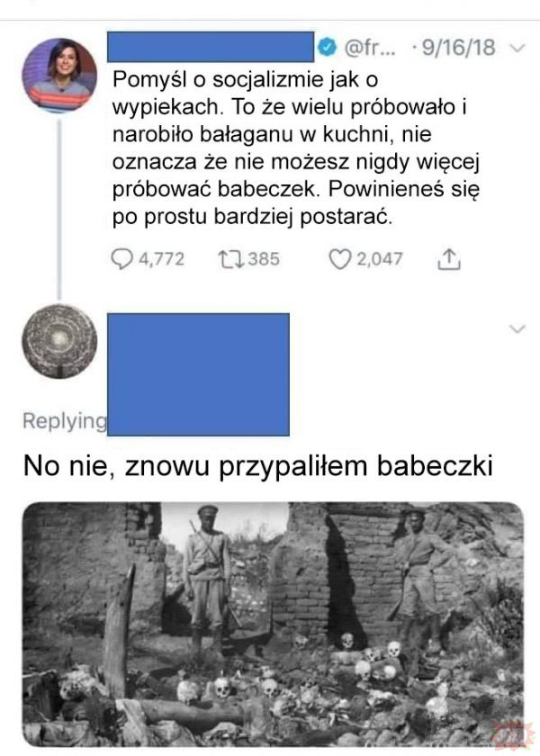Retweet using the arrows icon
Screen dimensions: 540x756
pyautogui.click(x=231, y=259)
